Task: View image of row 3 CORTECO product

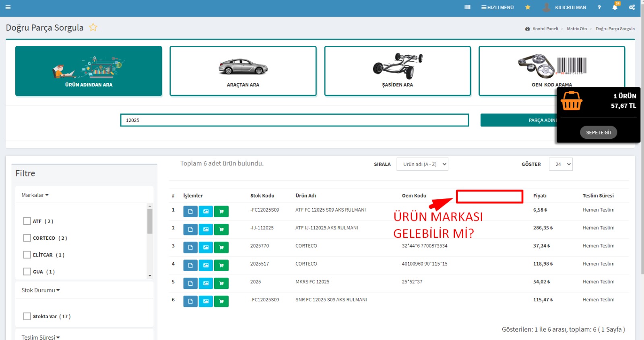Action: (x=206, y=247)
